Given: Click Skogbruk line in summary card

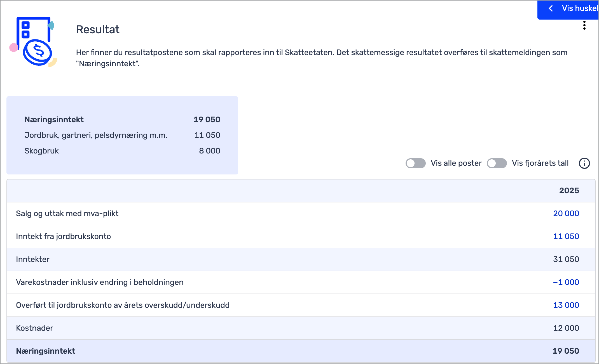Looking at the screenshot, I should pos(42,151).
